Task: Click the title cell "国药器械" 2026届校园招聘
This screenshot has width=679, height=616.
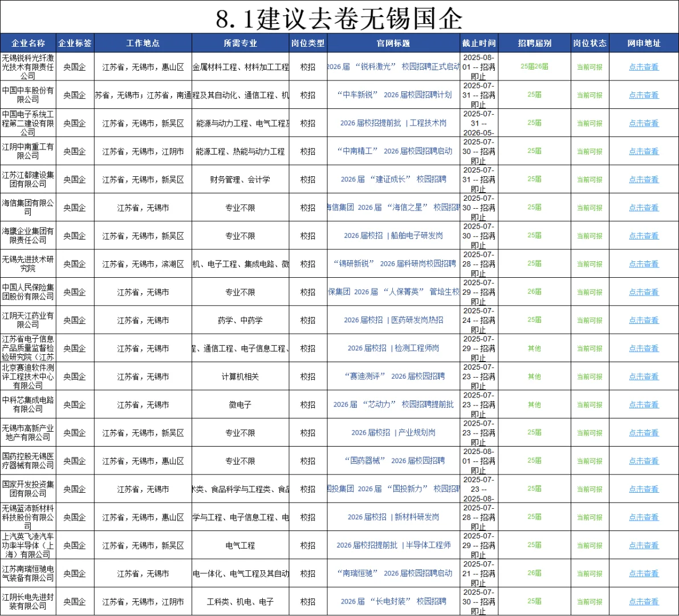Action: 393,461
